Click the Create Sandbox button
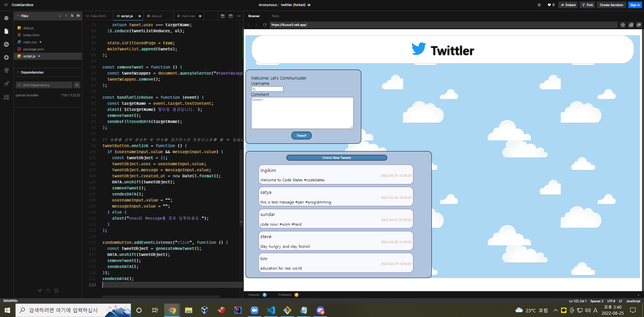The image size is (644, 317). 611,5
